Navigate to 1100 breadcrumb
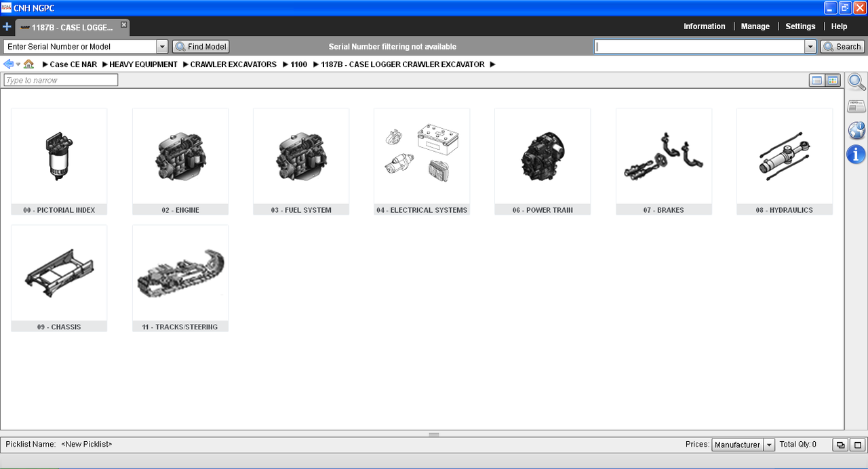This screenshot has width=868, height=469. (x=298, y=64)
